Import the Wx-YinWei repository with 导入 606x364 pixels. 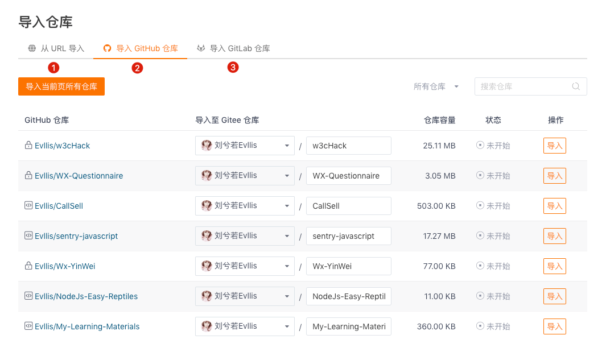pyautogui.click(x=555, y=266)
